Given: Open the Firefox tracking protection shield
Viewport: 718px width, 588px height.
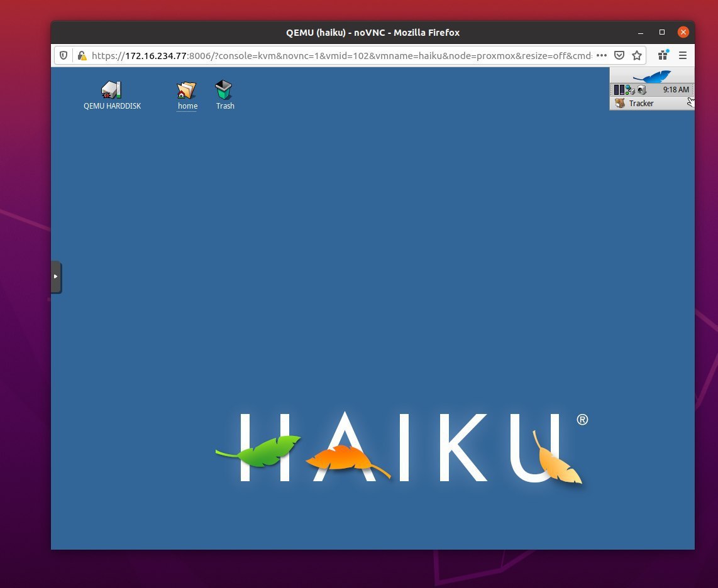Looking at the screenshot, I should pos(64,56).
